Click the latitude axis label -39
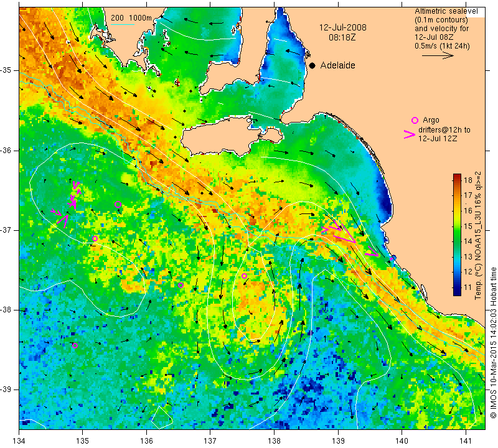The height and width of the screenshot is (448, 498). [x=6, y=390]
